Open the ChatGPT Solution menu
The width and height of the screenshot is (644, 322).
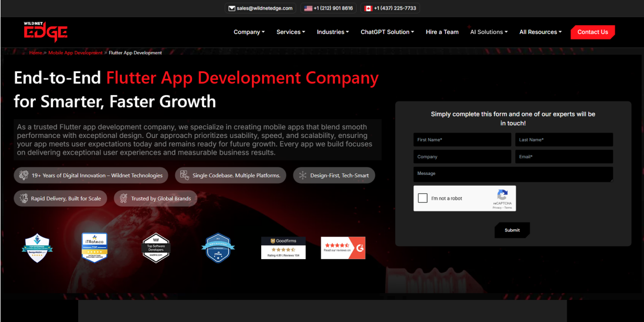387,32
